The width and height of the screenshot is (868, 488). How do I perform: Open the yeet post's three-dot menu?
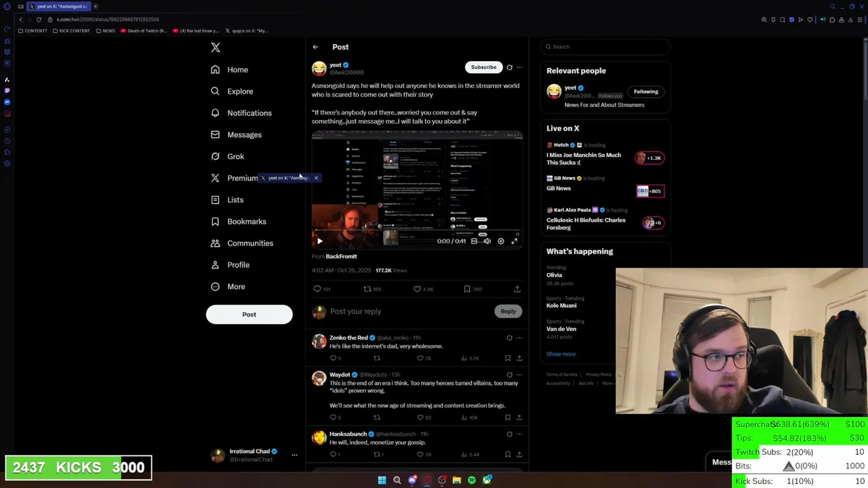click(519, 67)
